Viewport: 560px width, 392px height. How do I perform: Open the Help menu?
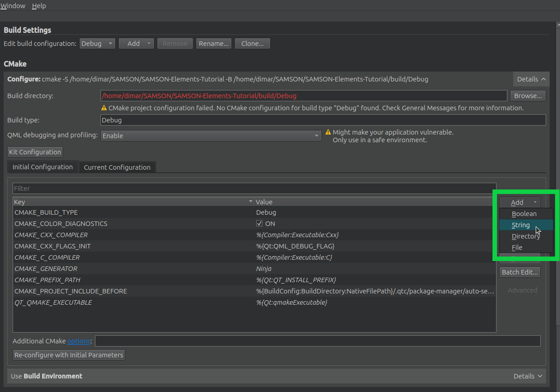(39, 5)
